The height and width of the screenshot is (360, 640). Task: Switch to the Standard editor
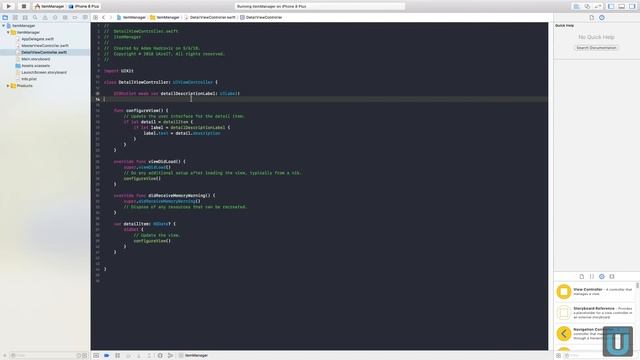(576, 7)
